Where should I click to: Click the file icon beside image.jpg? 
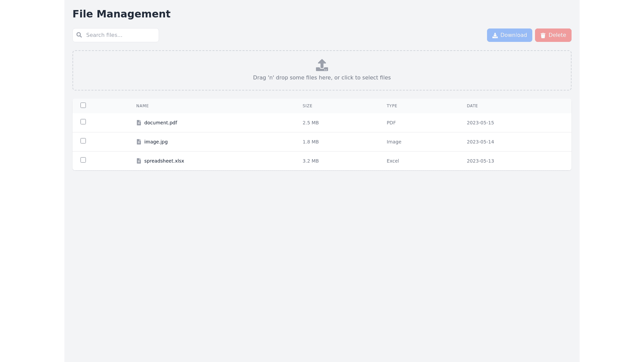coord(139,142)
